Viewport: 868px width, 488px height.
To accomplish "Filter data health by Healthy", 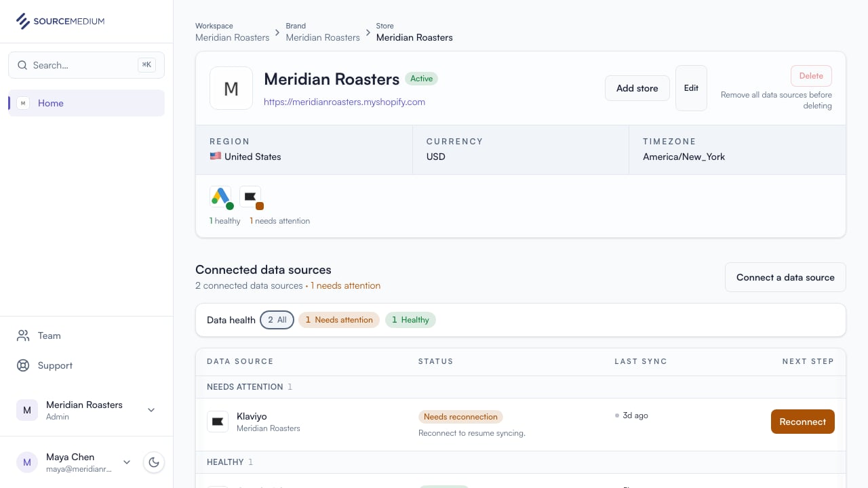I will [410, 320].
